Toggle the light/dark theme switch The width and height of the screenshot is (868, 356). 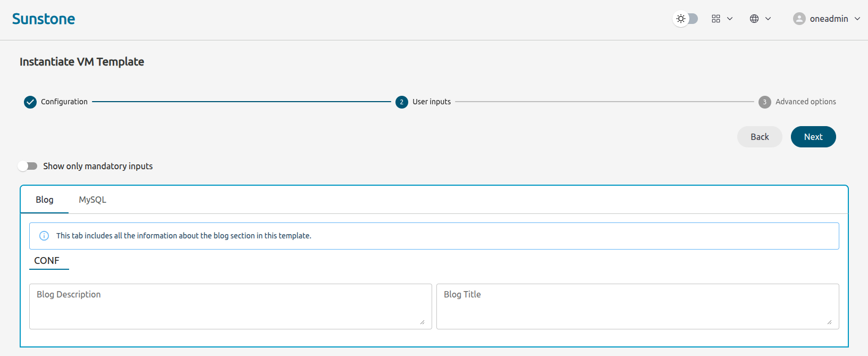(x=686, y=19)
